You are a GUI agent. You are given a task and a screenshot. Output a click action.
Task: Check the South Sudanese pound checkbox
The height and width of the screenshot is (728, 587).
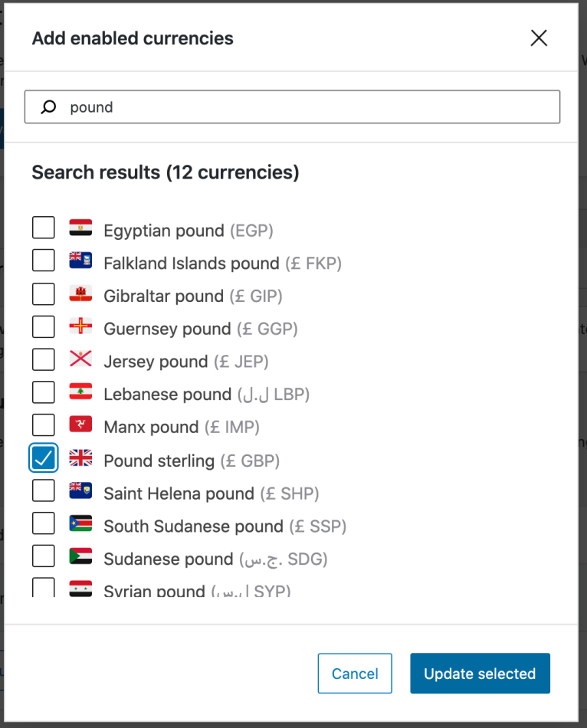44,523
